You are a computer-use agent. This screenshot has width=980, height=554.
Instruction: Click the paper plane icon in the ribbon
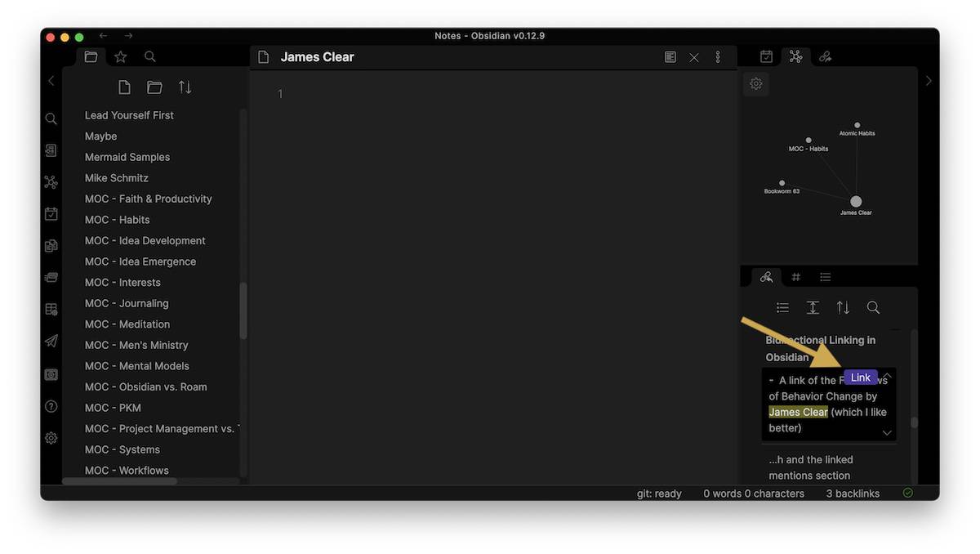(51, 342)
